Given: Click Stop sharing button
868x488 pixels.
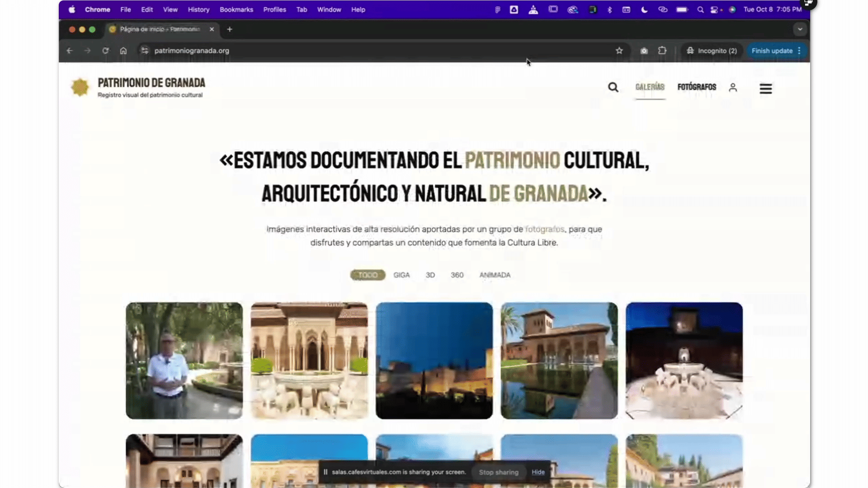Looking at the screenshot, I should (499, 472).
